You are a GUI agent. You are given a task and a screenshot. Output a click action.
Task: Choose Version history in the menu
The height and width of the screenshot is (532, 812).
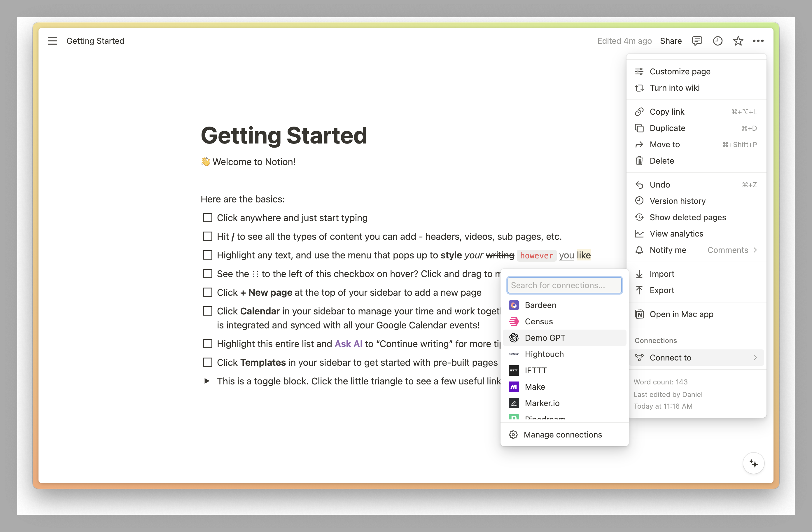point(677,201)
